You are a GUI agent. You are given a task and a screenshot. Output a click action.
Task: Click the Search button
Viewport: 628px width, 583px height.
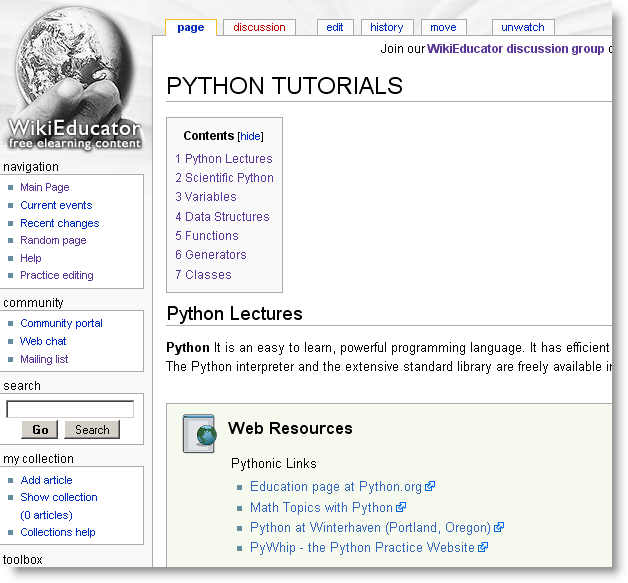(x=92, y=430)
